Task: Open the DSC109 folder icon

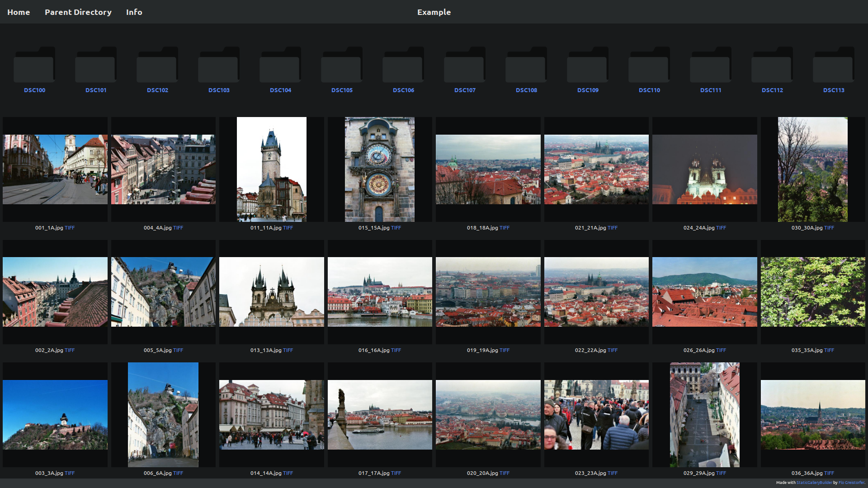Action: click(588, 65)
